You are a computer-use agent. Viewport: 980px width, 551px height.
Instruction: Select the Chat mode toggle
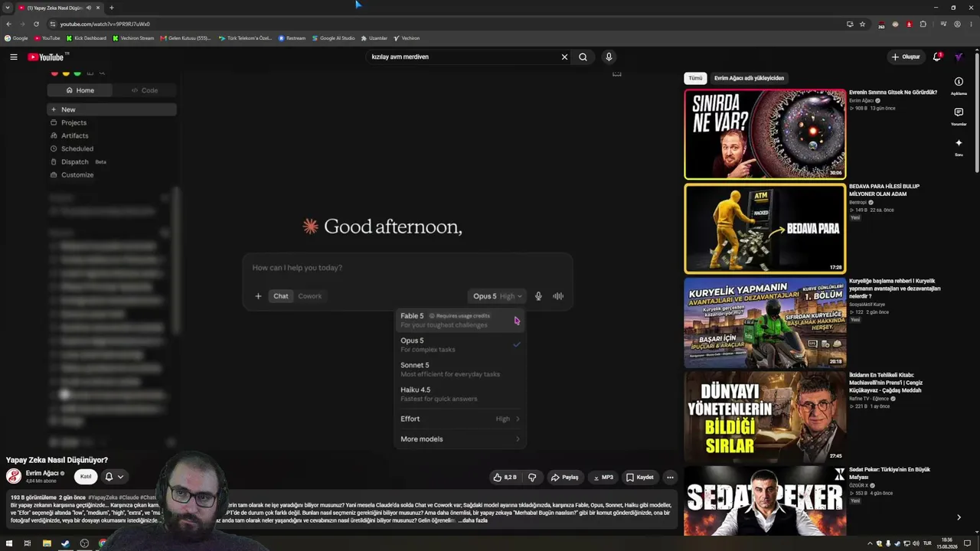[x=281, y=296]
